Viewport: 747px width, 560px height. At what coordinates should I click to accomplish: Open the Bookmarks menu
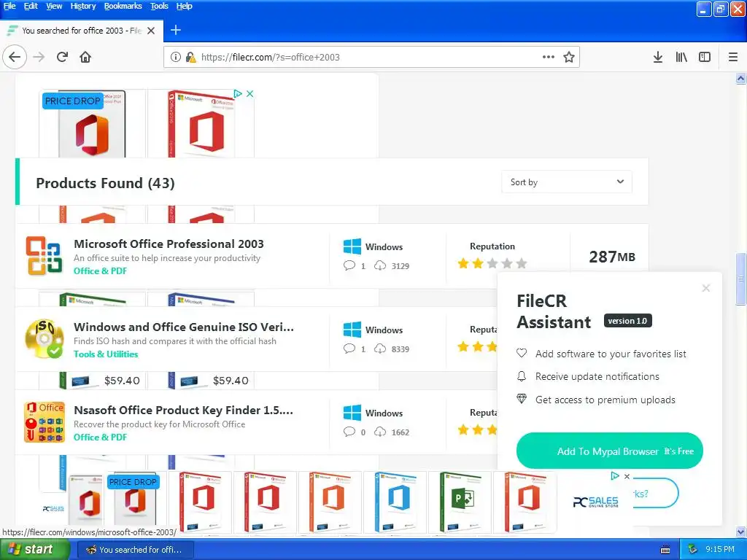(123, 6)
